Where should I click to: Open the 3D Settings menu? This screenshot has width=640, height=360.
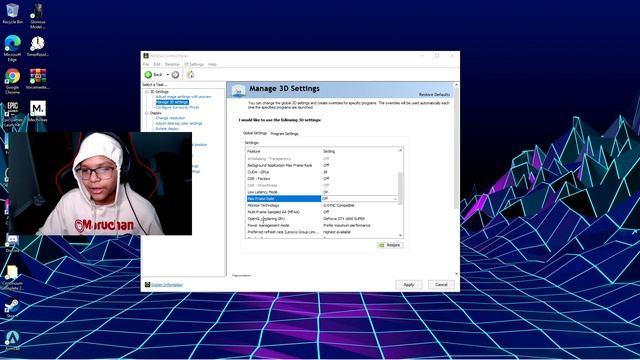(193, 64)
